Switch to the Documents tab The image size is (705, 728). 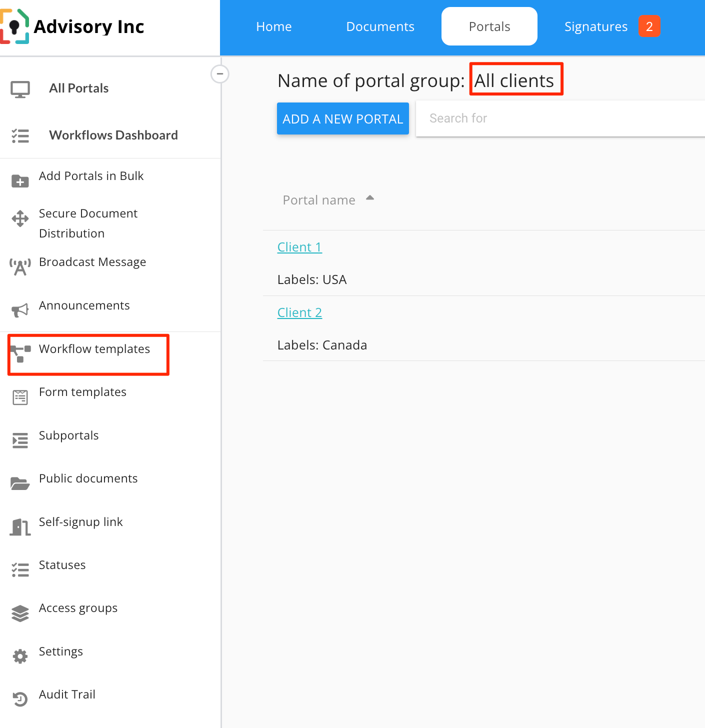point(380,26)
